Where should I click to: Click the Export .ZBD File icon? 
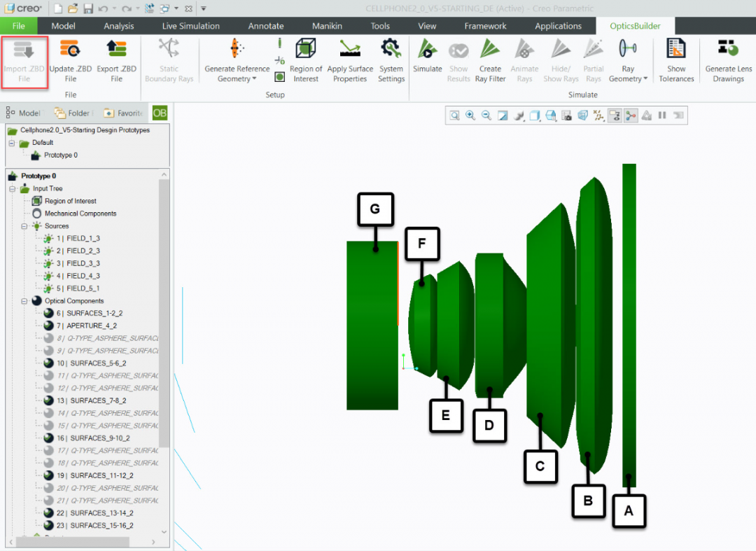116,50
